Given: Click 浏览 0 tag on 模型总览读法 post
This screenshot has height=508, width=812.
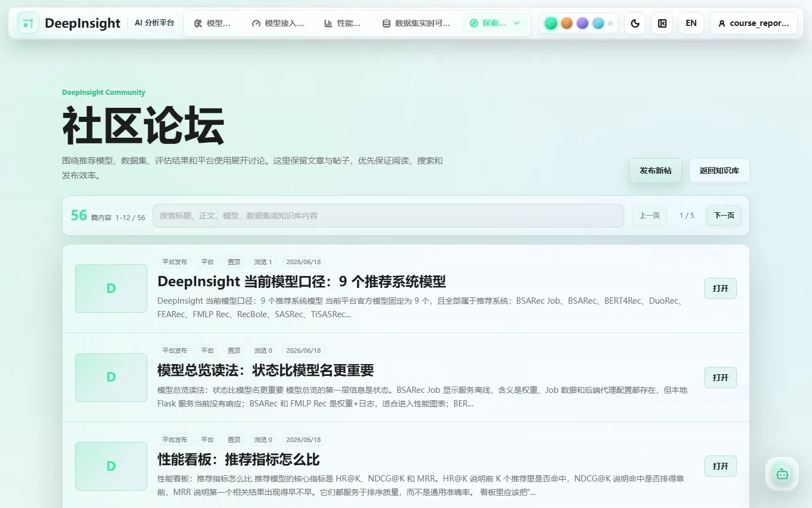Looking at the screenshot, I should (263, 351).
